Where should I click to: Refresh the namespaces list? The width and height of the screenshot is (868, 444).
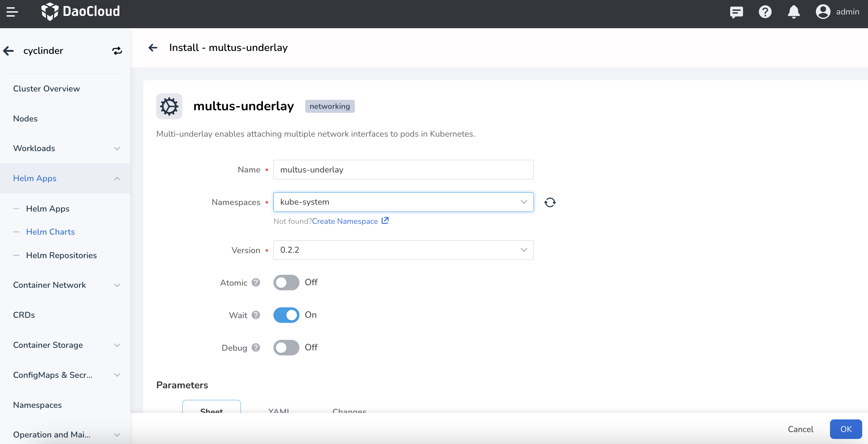click(550, 202)
